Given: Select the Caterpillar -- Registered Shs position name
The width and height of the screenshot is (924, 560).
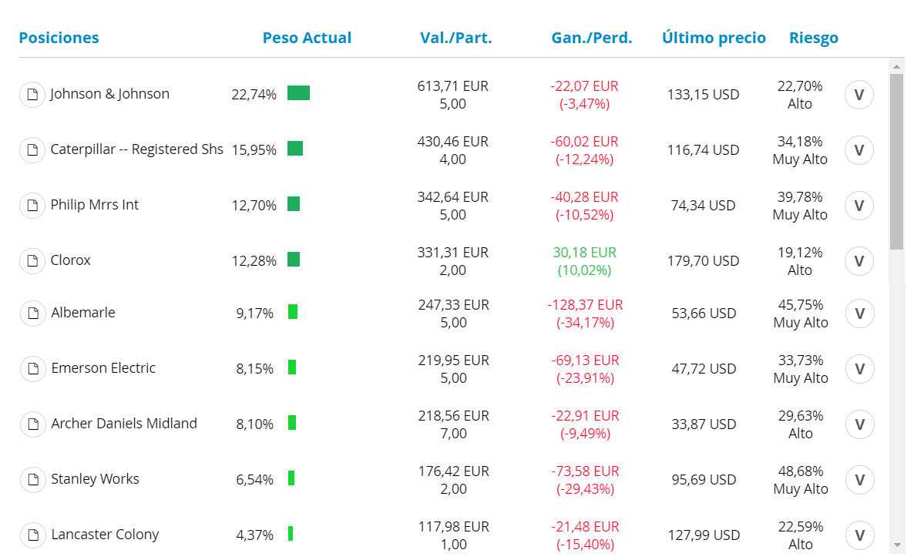Looking at the screenshot, I should [x=136, y=149].
